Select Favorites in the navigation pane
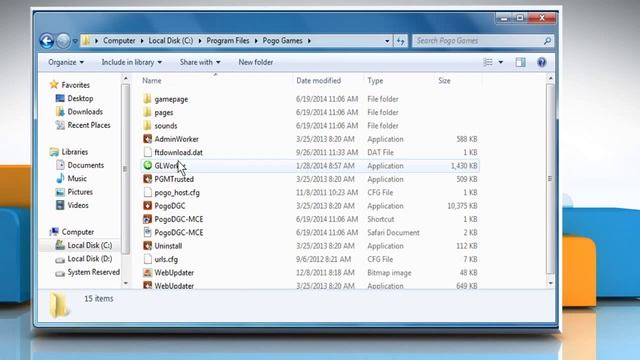The width and height of the screenshot is (640, 360). pos(76,85)
